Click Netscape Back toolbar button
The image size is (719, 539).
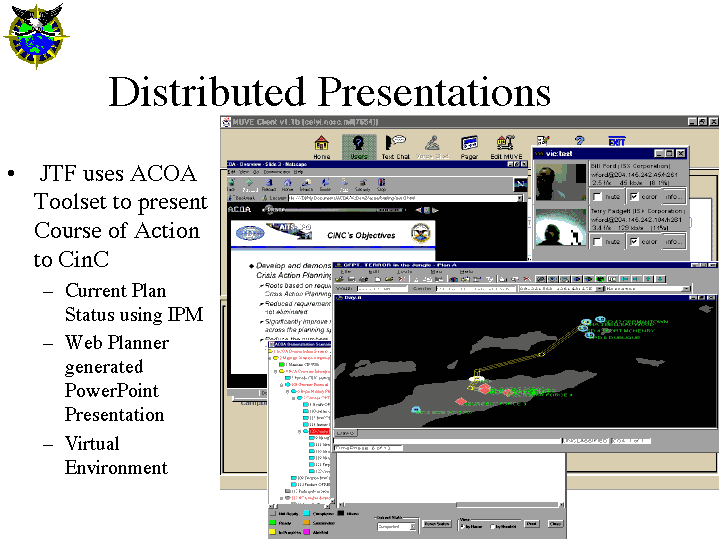[x=232, y=185]
